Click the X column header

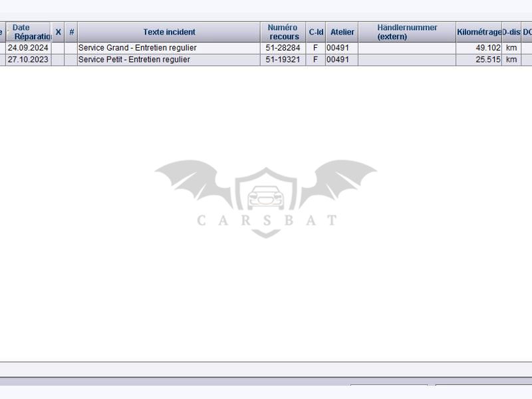(58, 32)
